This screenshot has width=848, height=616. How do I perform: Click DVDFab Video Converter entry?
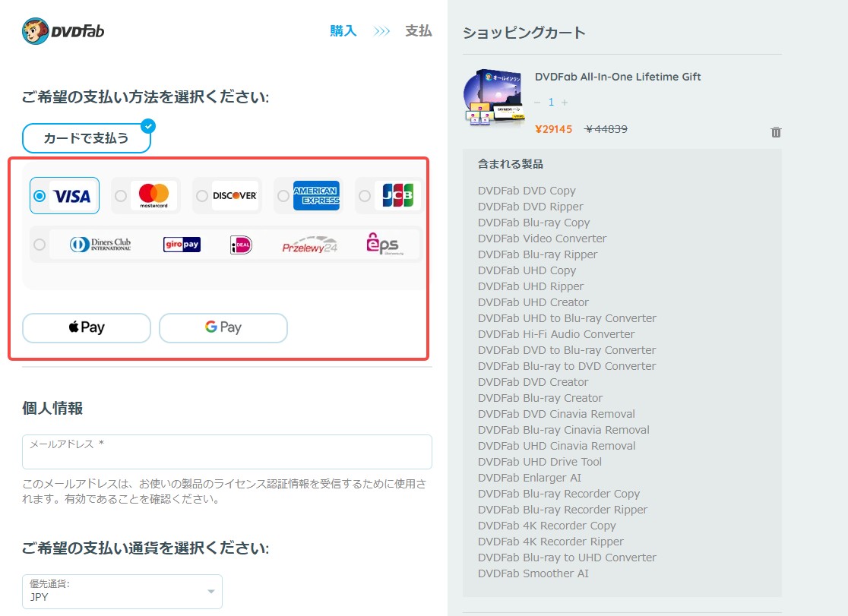coord(542,239)
